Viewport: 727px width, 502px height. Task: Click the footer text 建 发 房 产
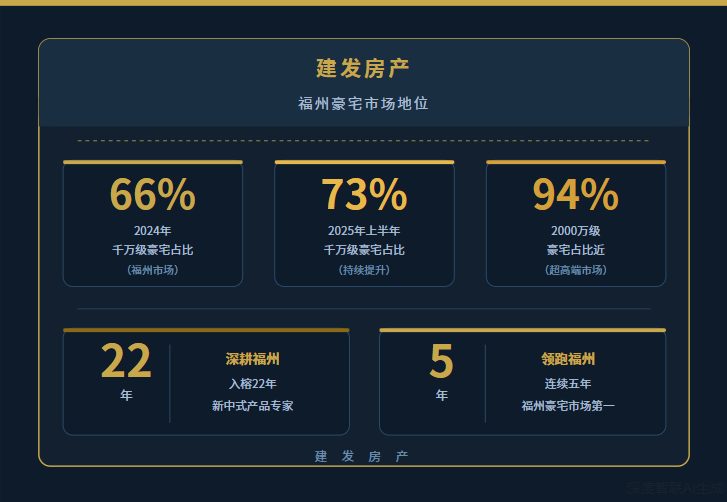click(x=362, y=457)
